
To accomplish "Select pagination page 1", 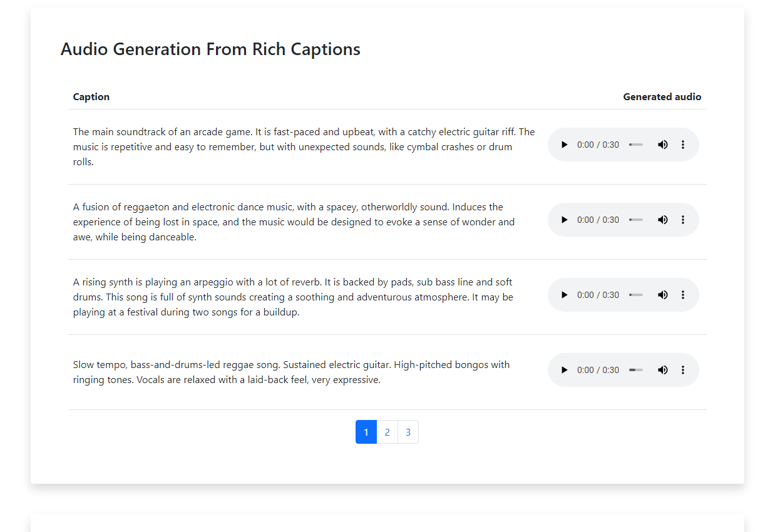I will tap(366, 432).
